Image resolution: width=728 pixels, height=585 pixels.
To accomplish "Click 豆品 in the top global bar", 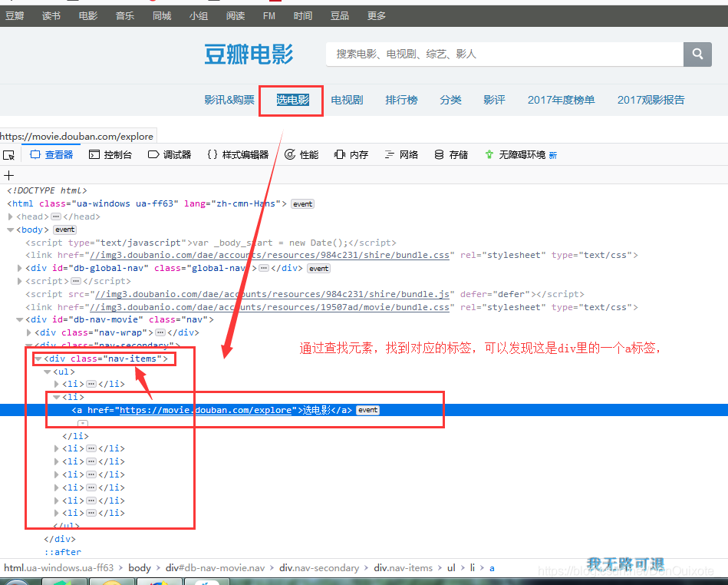I will 339,16.
